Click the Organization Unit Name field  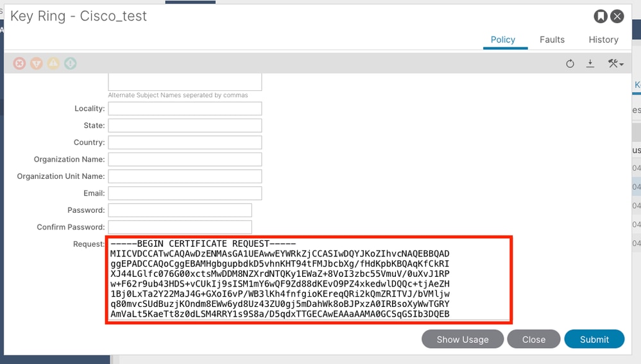coord(185,176)
